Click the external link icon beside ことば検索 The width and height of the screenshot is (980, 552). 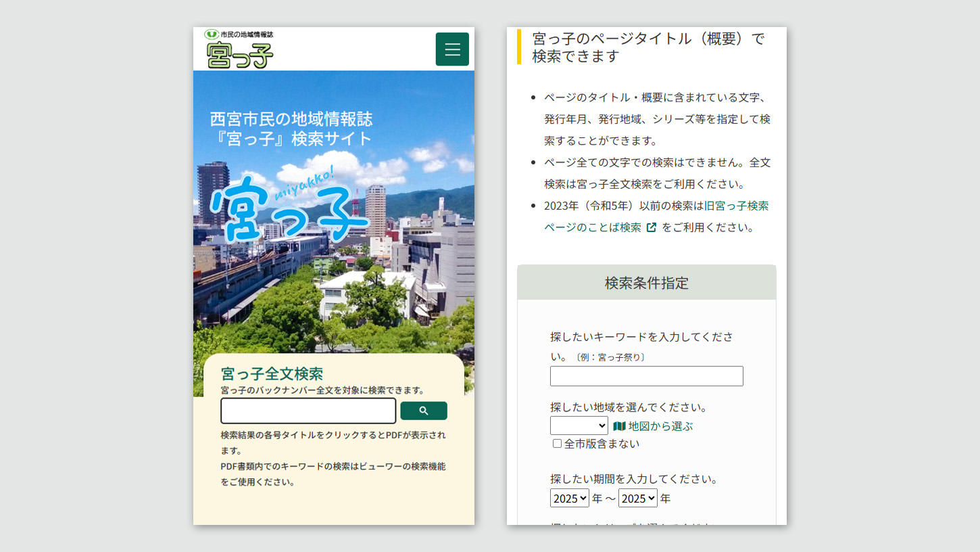(651, 227)
